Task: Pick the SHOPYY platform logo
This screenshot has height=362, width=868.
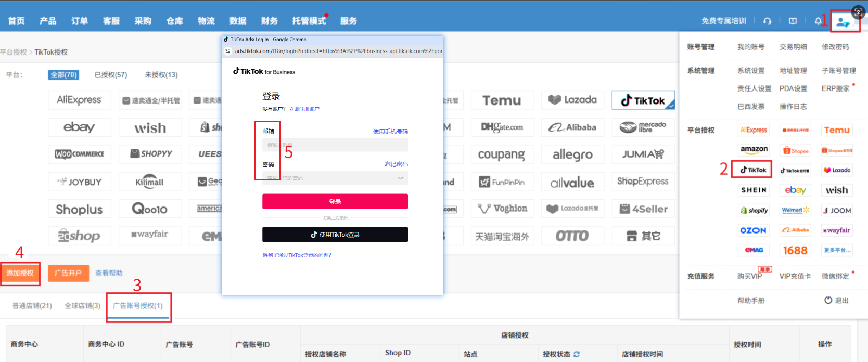Action: pyautogui.click(x=150, y=154)
